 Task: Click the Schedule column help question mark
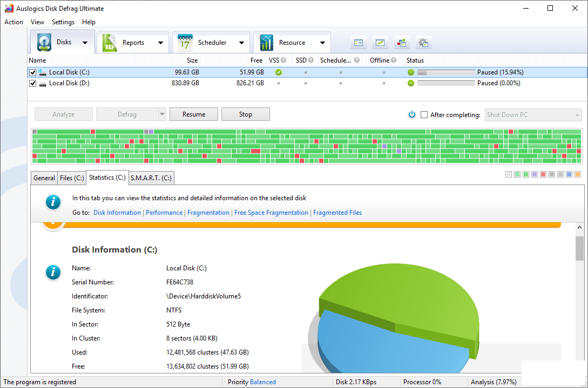pyautogui.click(x=356, y=60)
